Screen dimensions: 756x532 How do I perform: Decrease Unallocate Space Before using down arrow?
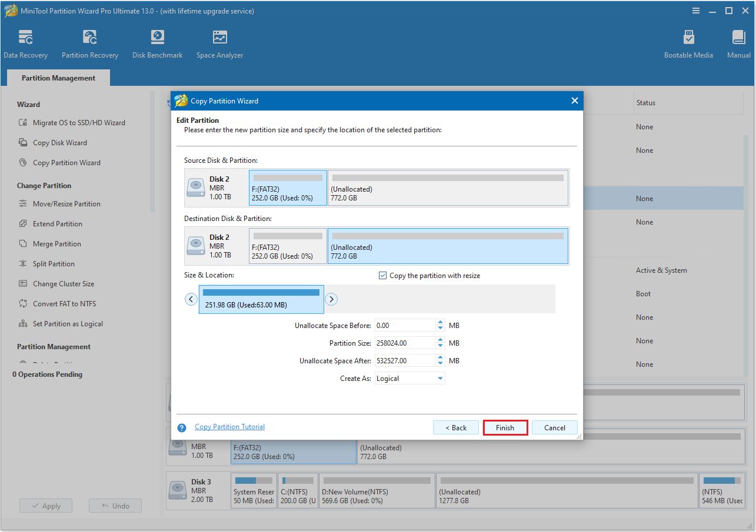point(440,328)
